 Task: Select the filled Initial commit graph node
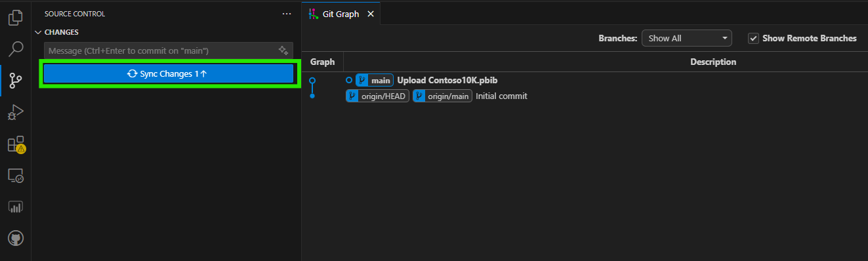(x=312, y=96)
